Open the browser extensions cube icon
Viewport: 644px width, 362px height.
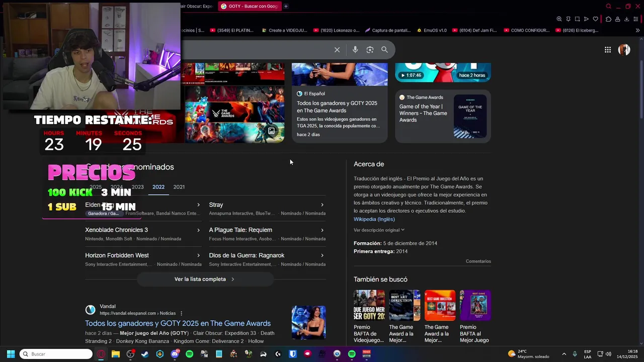point(608,19)
